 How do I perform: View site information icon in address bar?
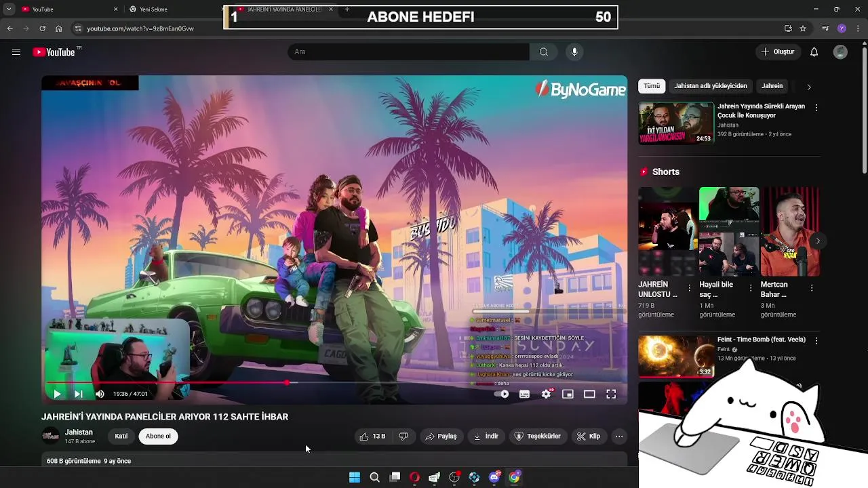(78, 28)
